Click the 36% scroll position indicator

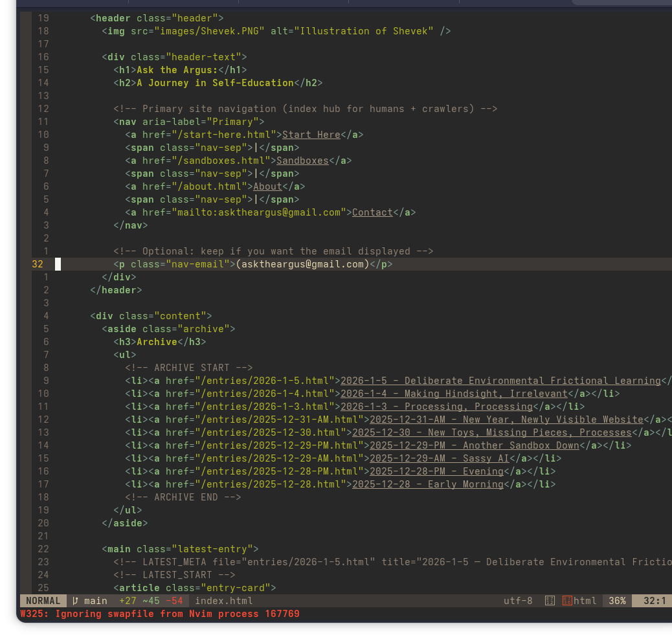(x=617, y=601)
